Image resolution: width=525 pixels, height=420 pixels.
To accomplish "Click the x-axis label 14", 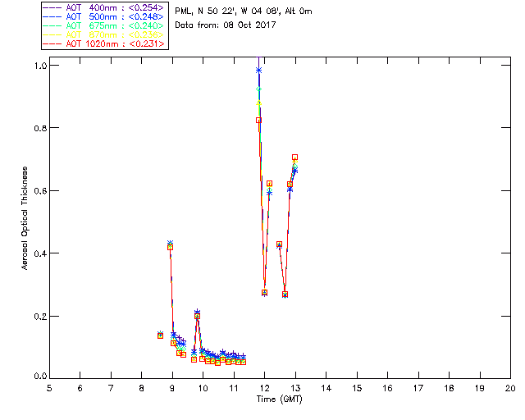I will point(326,388).
